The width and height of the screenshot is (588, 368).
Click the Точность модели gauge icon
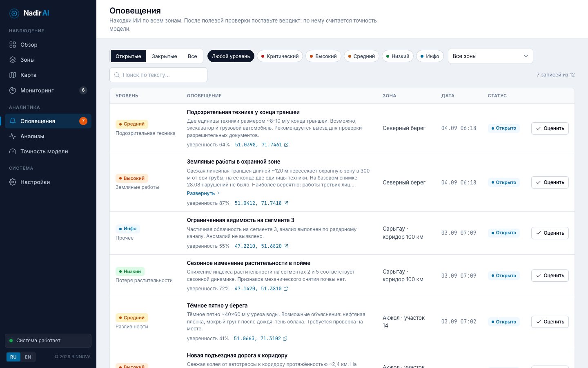(13, 151)
